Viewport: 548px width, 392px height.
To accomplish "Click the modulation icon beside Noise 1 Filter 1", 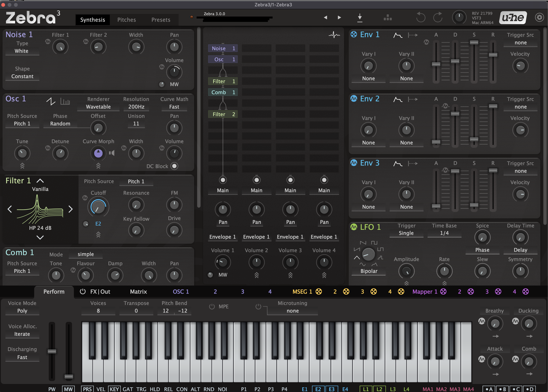I will tap(48, 42).
